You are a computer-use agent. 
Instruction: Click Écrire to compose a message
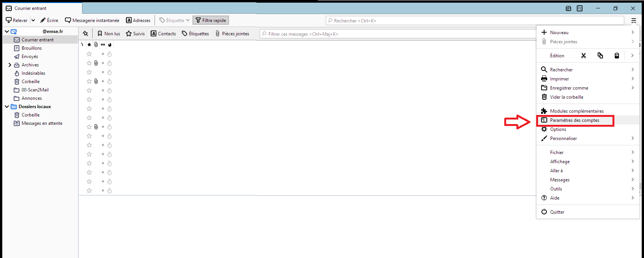pyautogui.click(x=49, y=20)
